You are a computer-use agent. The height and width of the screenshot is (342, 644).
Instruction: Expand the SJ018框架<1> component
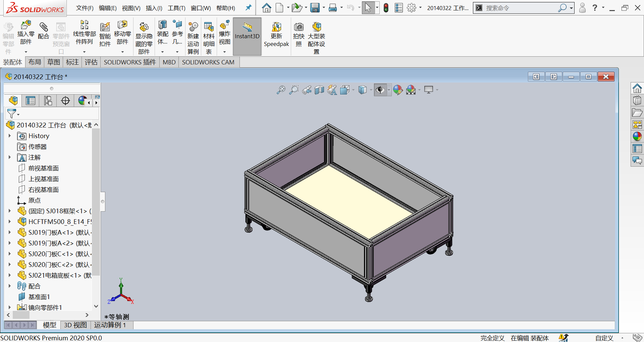(x=10, y=211)
